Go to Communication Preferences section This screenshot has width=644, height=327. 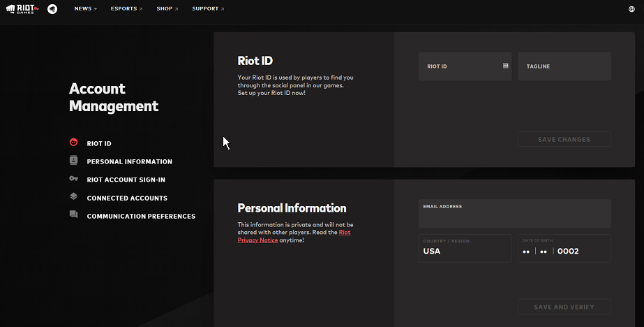click(x=141, y=217)
